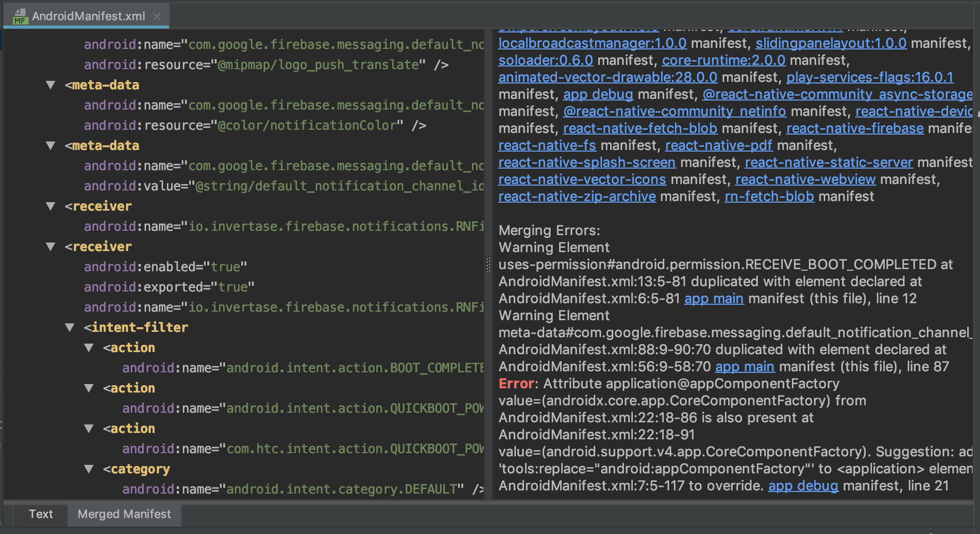The image size is (980, 534).
Task: Collapse the action node for android QUICKBOOT_POWERON
Action: (89, 388)
